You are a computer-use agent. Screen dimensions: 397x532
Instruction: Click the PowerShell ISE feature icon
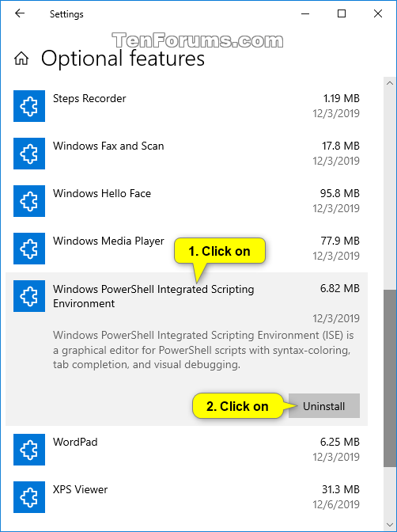[29, 296]
